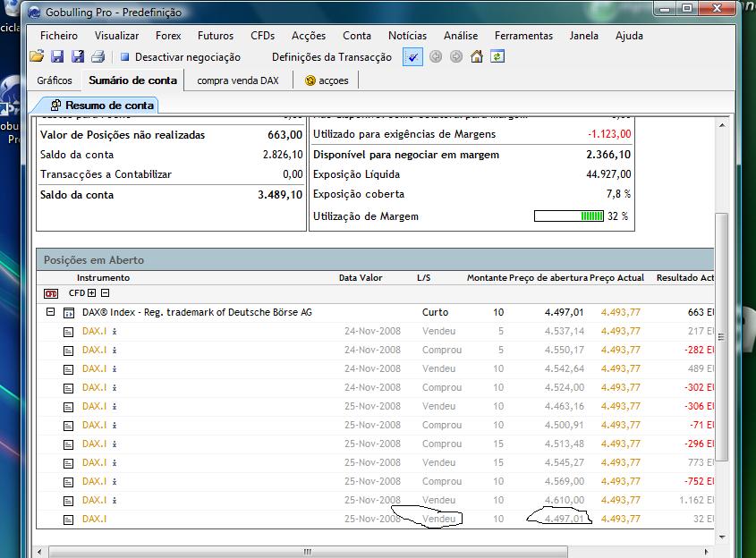Click the table icon beside DAX® Index row
This screenshot has height=558, width=756.
69,313
